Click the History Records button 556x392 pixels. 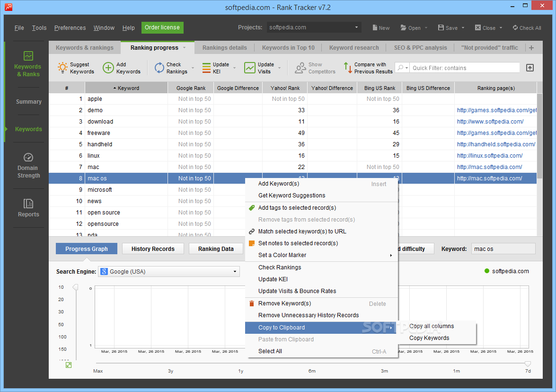pos(153,249)
